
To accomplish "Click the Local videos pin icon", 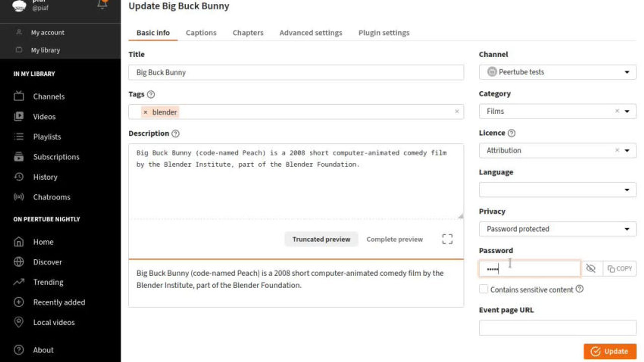I will (x=19, y=322).
